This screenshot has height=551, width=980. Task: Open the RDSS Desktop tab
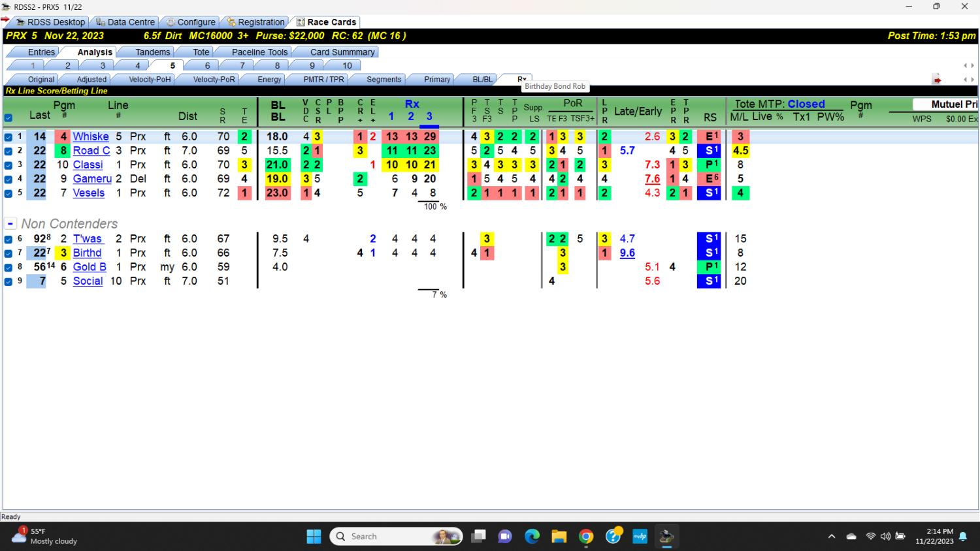pyautogui.click(x=51, y=22)
